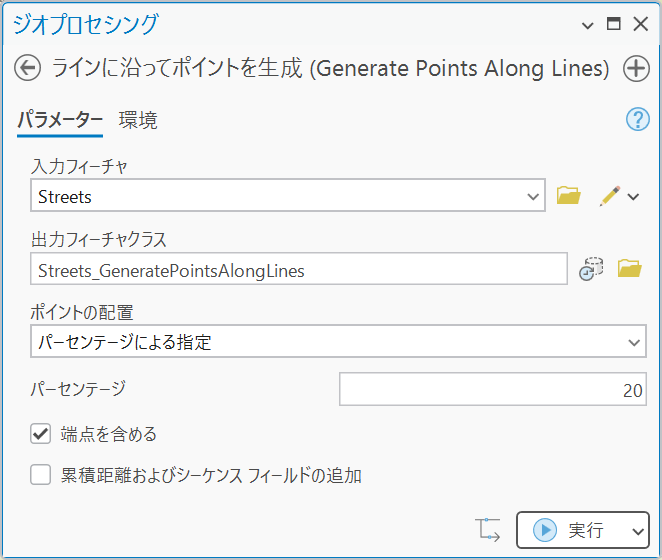Open the help question mark icon

click(638, 119)
